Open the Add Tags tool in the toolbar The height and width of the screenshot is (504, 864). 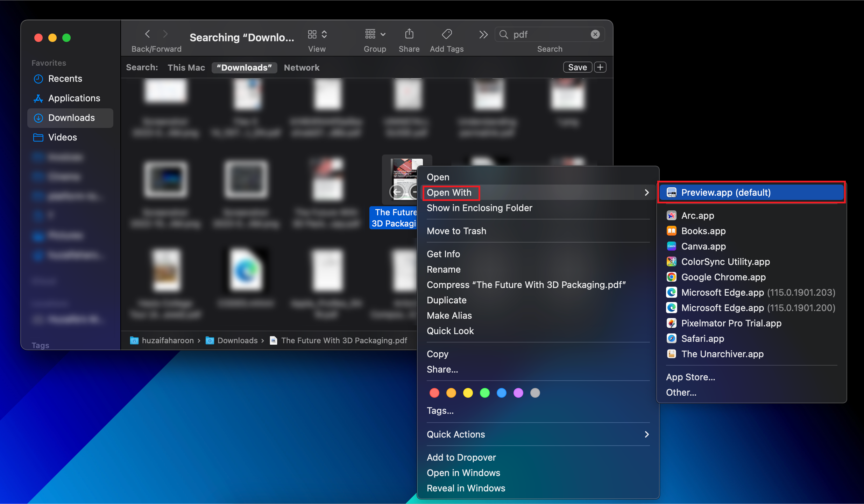click(x=446, y=34)
